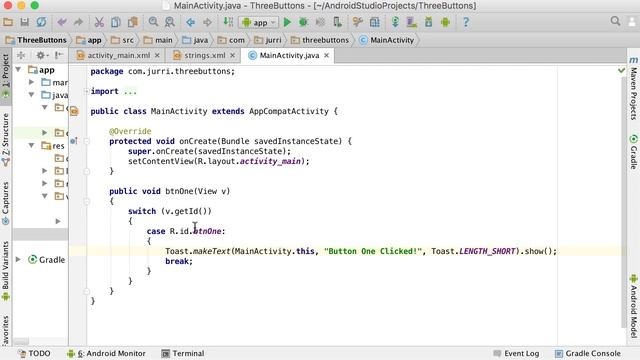
Task: Open the Event Log tab
Action: point(516,353)
